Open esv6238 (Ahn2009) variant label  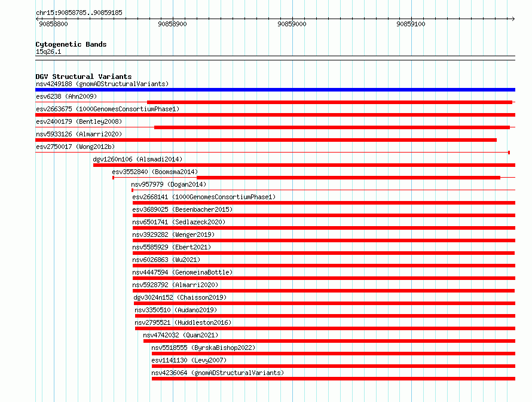point(66,96)
